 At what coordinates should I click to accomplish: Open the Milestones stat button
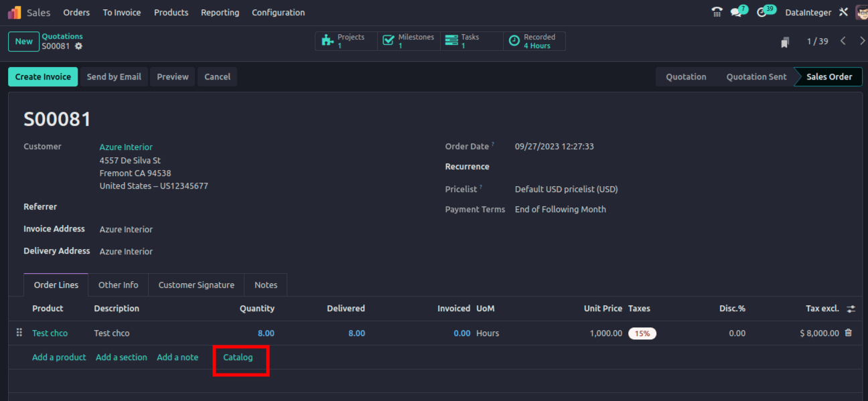coord(409,42)
